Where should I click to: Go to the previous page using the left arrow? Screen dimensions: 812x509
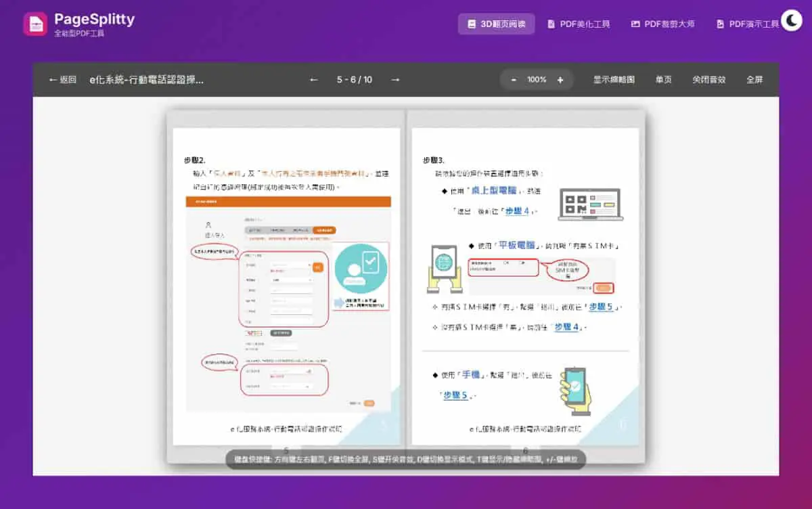pos(313,79)
